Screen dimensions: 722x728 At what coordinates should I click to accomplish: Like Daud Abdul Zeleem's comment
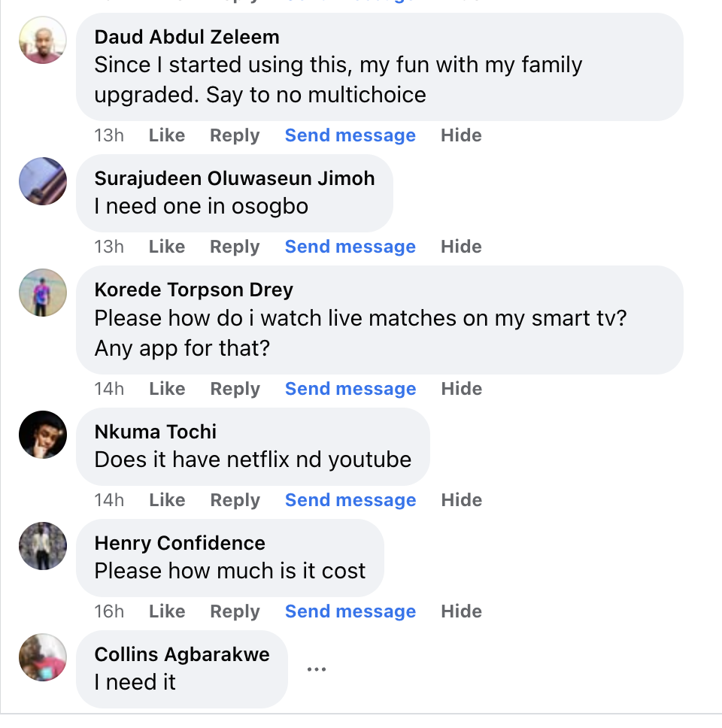point(166,135)
